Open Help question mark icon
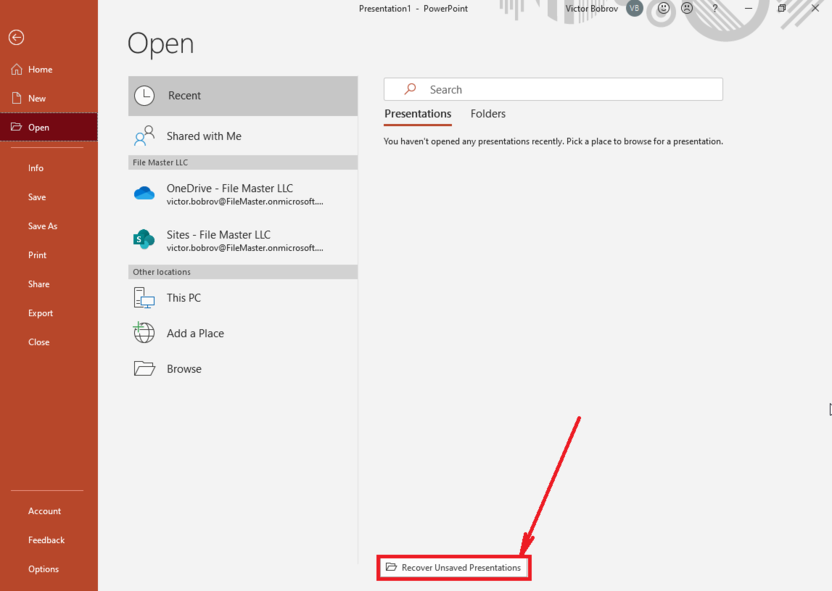The image size is (832, 591). 715,8
